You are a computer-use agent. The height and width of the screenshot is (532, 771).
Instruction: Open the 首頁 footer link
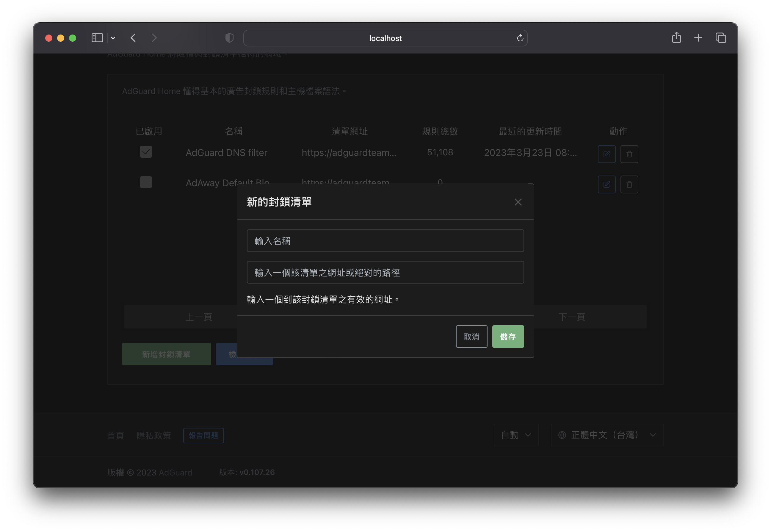pyautogui.click(x=116, y=435)
